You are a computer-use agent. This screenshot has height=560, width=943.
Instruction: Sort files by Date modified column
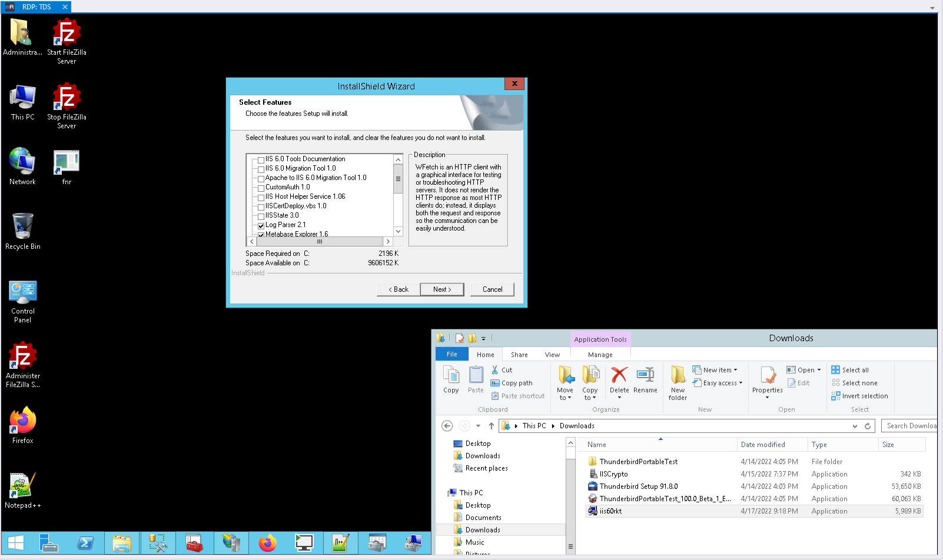pos(772,445)
